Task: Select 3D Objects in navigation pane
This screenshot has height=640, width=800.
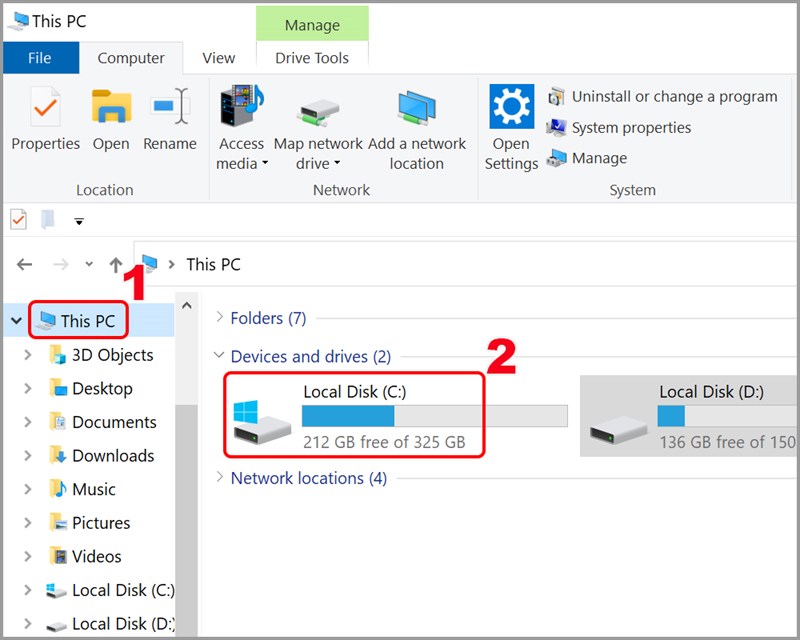Action: [112, 354]
